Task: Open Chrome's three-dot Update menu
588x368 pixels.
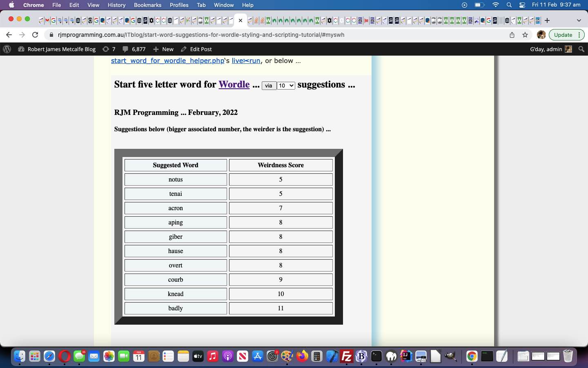Action: pos(579,35)
